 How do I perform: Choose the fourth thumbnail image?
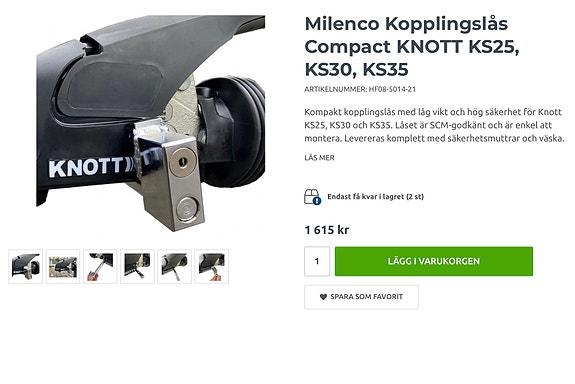coord(137,266)
